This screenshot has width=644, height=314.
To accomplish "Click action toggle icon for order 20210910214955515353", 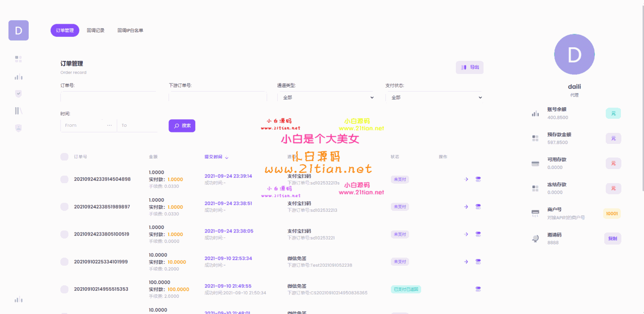I will [x=478, y=289].
